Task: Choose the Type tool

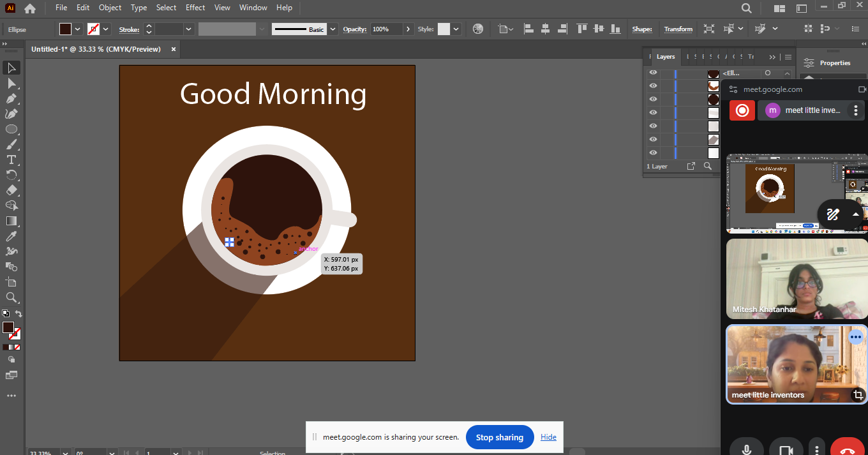Action: tap(11, 160)
